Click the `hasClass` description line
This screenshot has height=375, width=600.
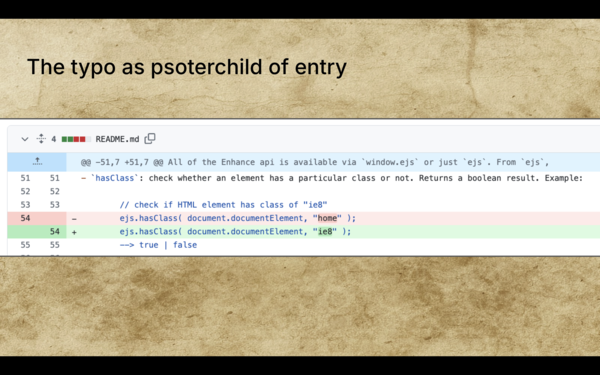click(x=332, y=178)
